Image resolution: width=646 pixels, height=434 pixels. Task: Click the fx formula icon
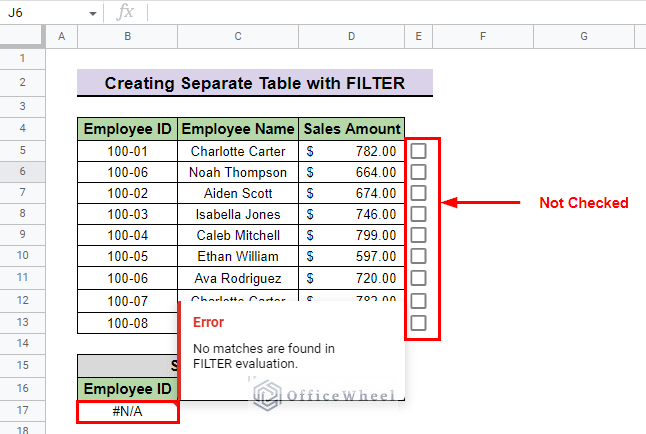[x=125, y=12]
